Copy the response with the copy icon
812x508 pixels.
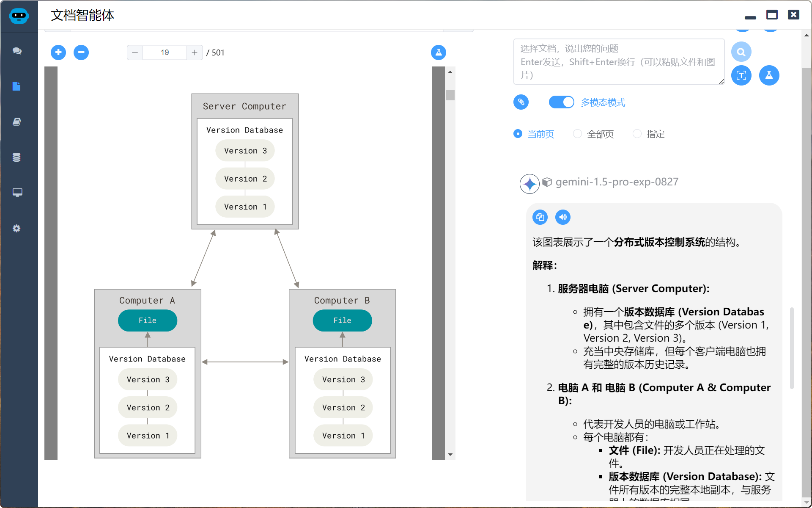pos(540,217)
